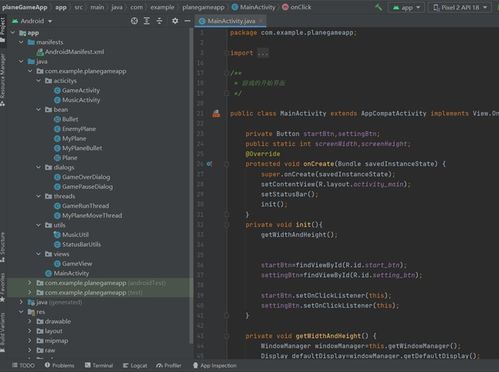
Task: Click the locate target icon in Project panel
Action: [134, 21]
